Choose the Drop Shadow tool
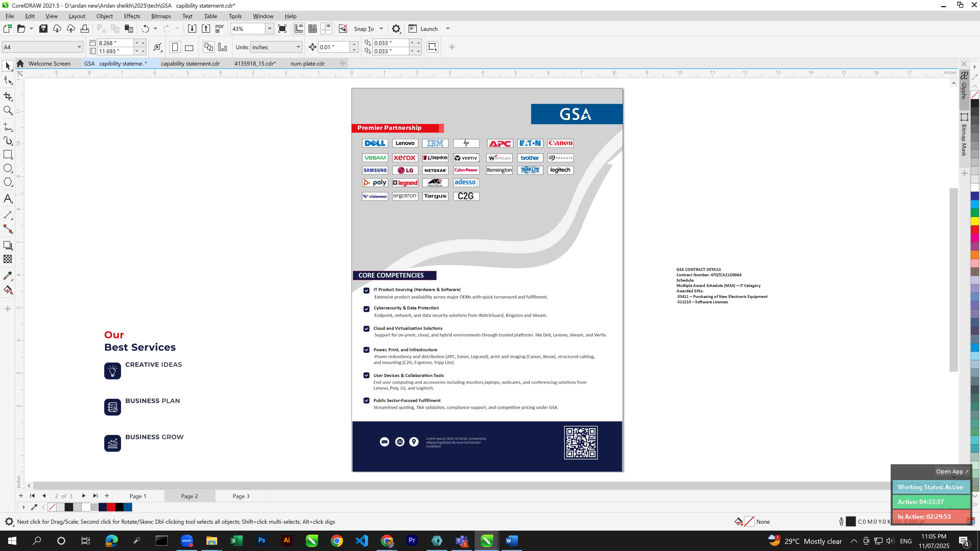 [8, 245]
